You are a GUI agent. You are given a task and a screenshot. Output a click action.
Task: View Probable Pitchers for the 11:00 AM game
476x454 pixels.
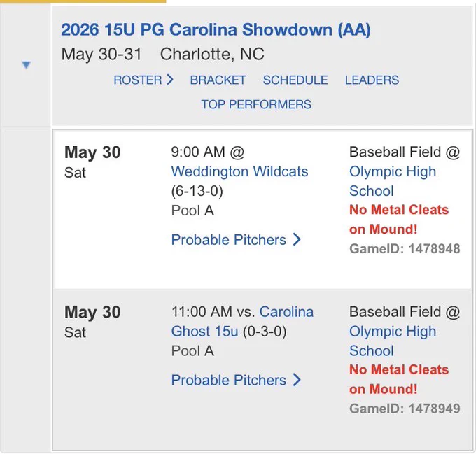click(229, 381)
